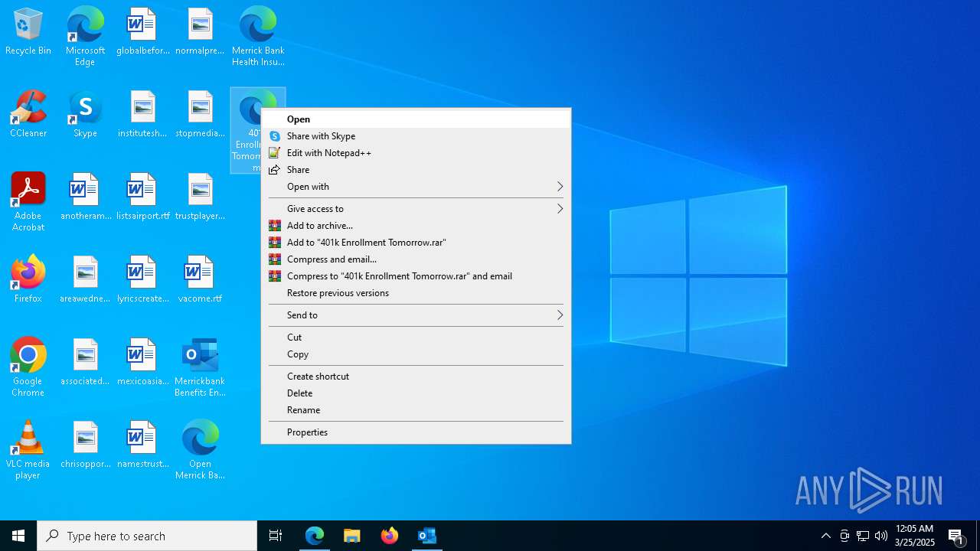Choose Add to "401k Enrollment Tomorrow.rar"

point(416,243)
